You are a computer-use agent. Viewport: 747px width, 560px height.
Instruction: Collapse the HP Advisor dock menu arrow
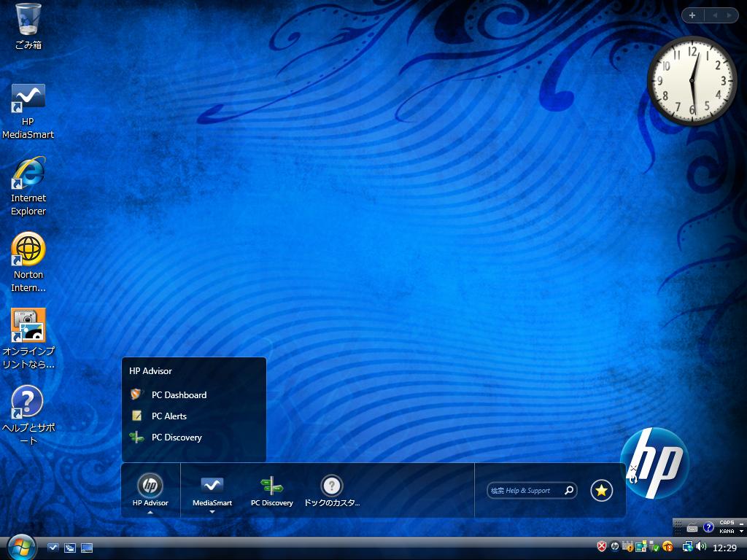click(150, 513)
